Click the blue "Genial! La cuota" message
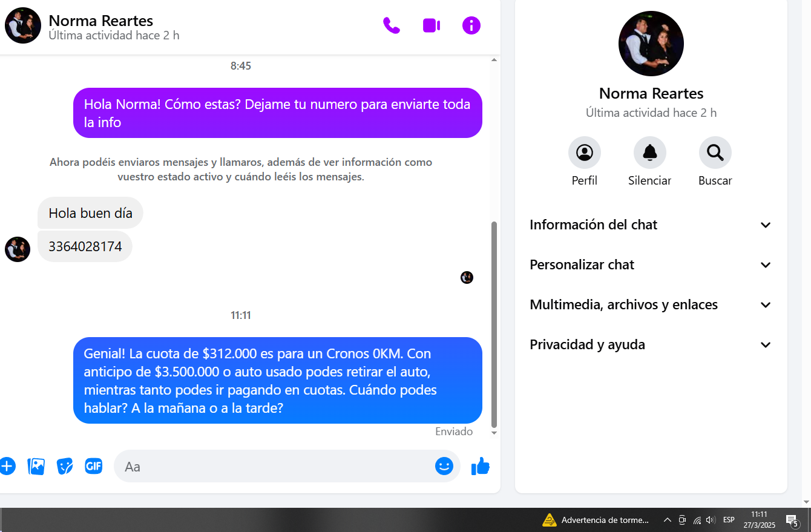 pyautogui.click(x=278, y=380)
